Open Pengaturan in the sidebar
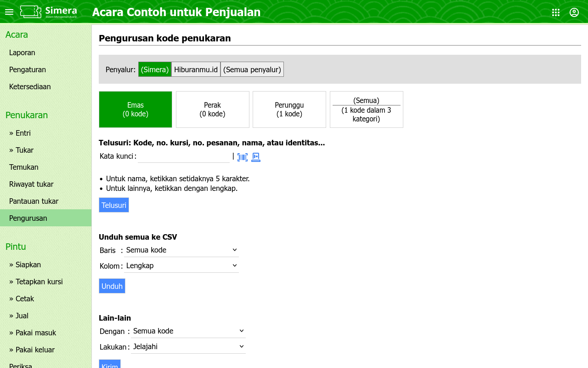This screenshot has width=588, height=368. pos(46,70)
